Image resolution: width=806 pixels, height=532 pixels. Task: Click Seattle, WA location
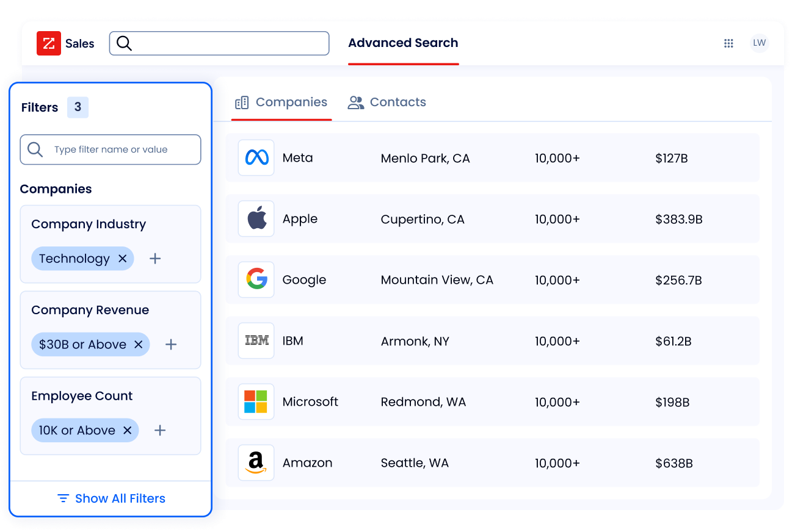tap(415, 464)
